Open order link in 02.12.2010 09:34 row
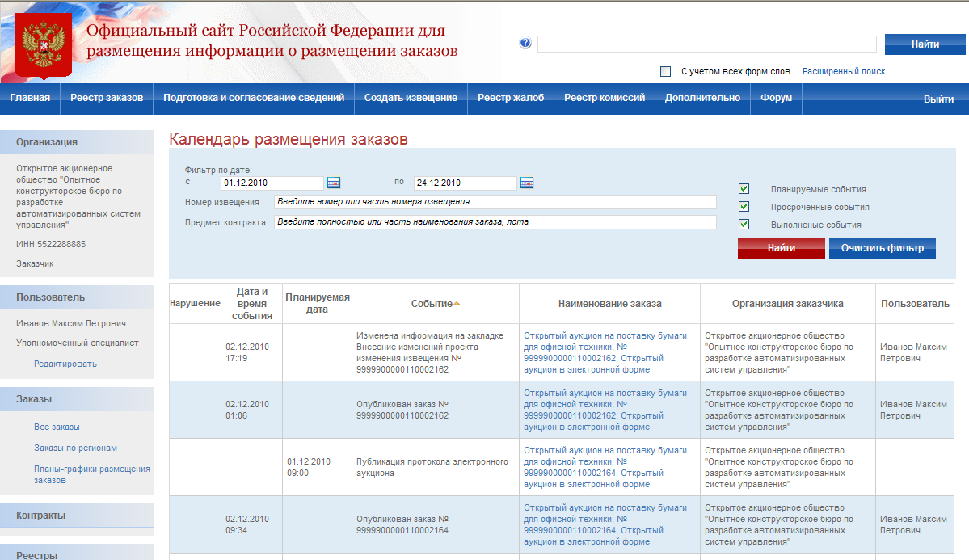The height and width of the screenshot is (560, 969). pos(605,524)
